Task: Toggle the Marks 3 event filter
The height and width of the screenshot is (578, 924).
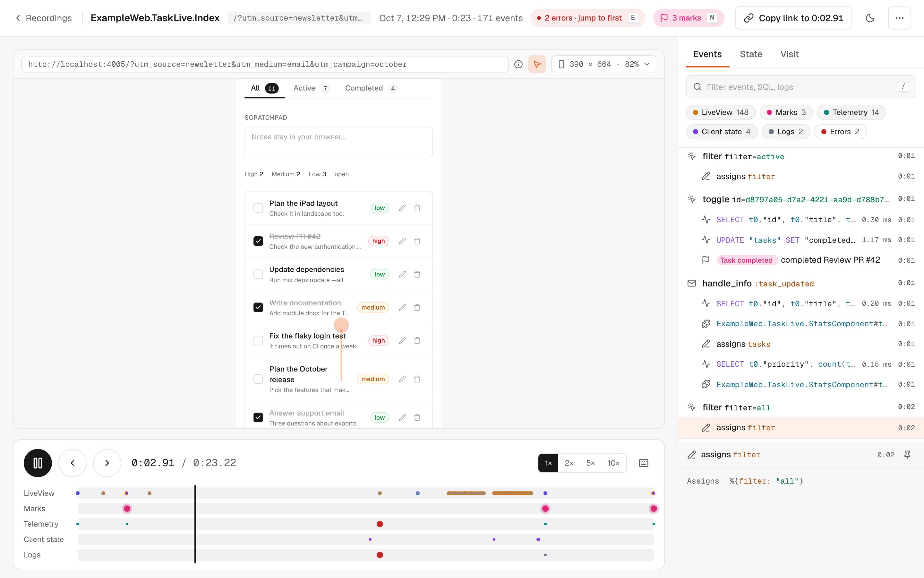Action: click(786, 112)
